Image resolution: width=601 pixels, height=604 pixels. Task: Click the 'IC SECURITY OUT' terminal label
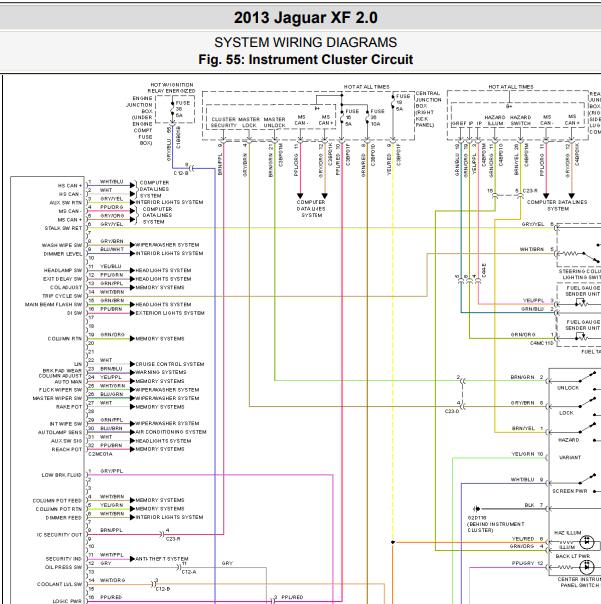pos(59,535)
